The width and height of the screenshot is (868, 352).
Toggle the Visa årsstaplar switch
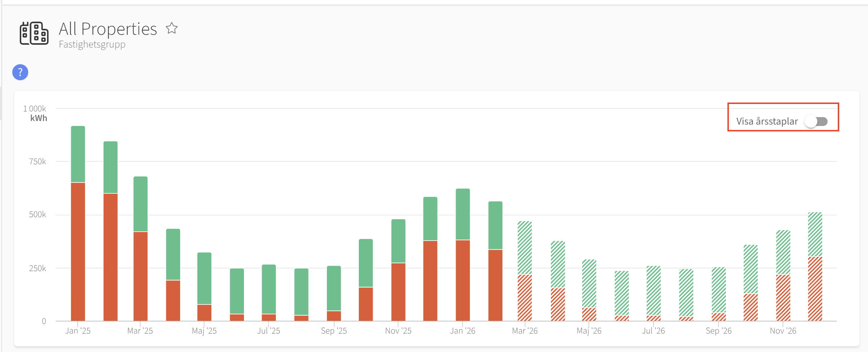tap(816, 122)
